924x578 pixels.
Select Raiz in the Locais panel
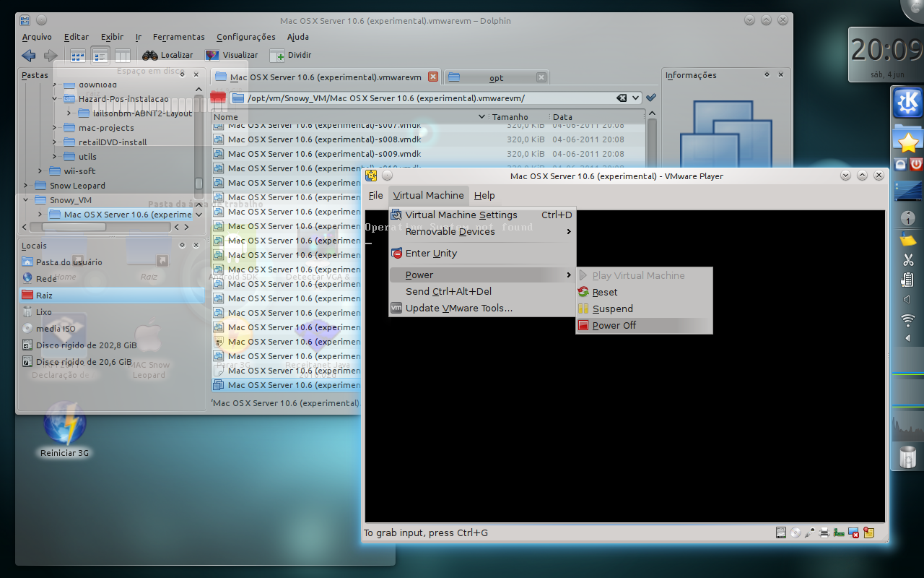(x=111, y=296)
